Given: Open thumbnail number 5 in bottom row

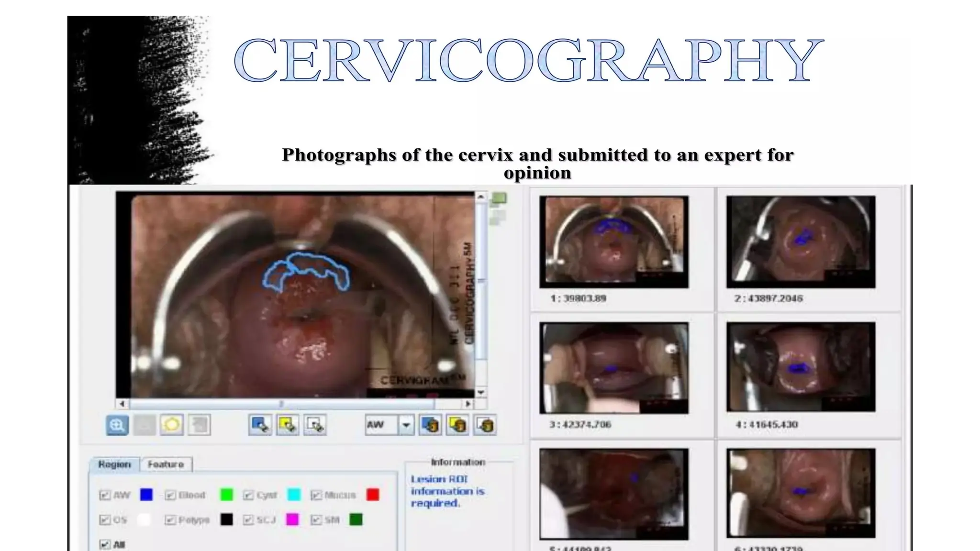Looking at the screenshot, I should pyautogui.click(x=614, y=494).
